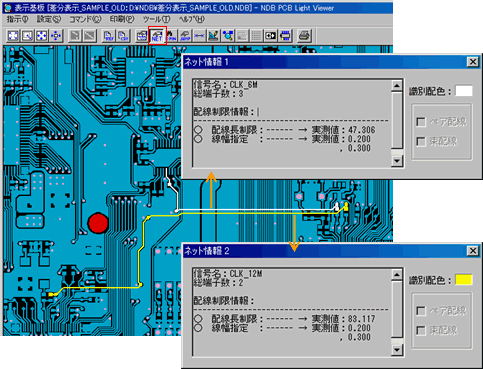Select the NET information tool icon

pos(157,35)
